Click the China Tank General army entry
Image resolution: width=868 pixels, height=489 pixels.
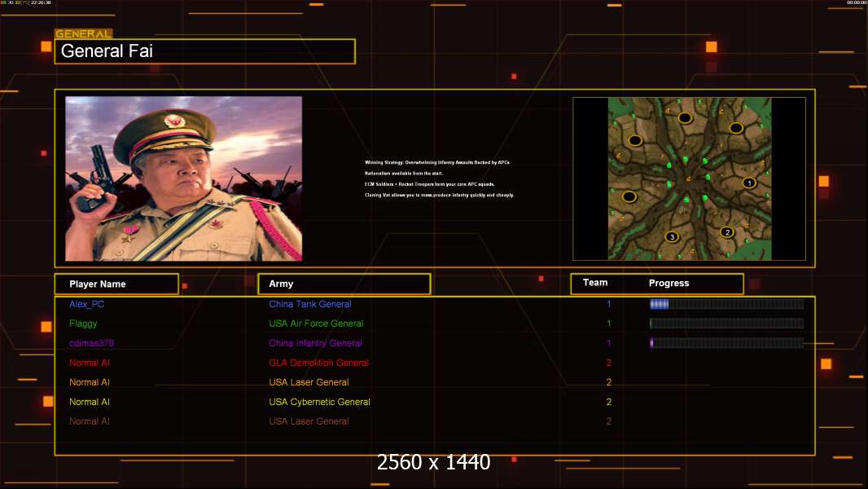pyautogui.click(x=310, y=304)
